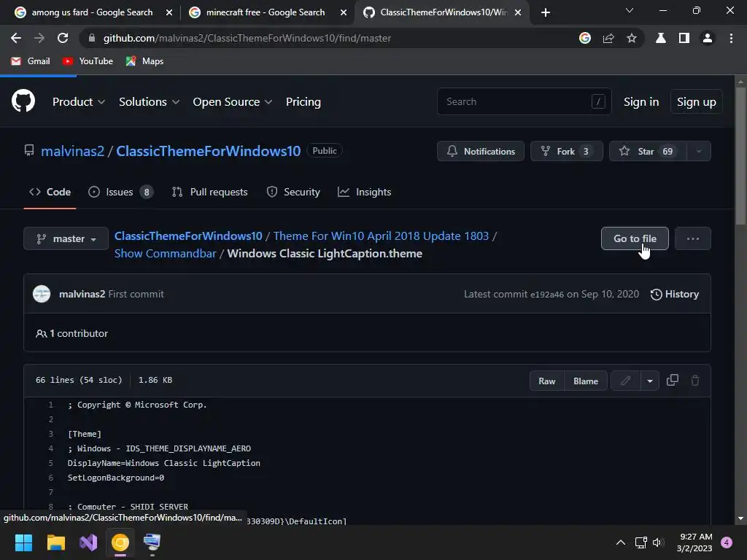This screenshot has width=747, height=560.
Task: Open the Gmail bookmark
Action: [31, 61]
